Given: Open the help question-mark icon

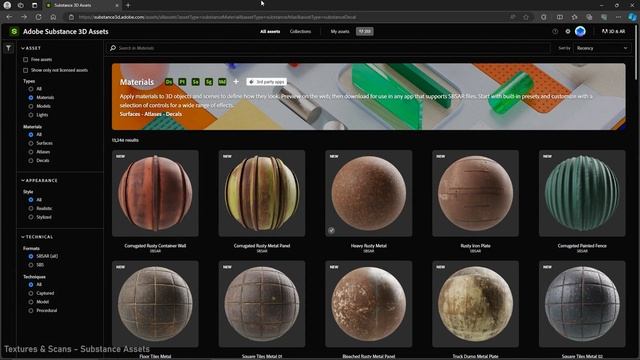Looking at the screenshot, I should (x=555, y=31).
